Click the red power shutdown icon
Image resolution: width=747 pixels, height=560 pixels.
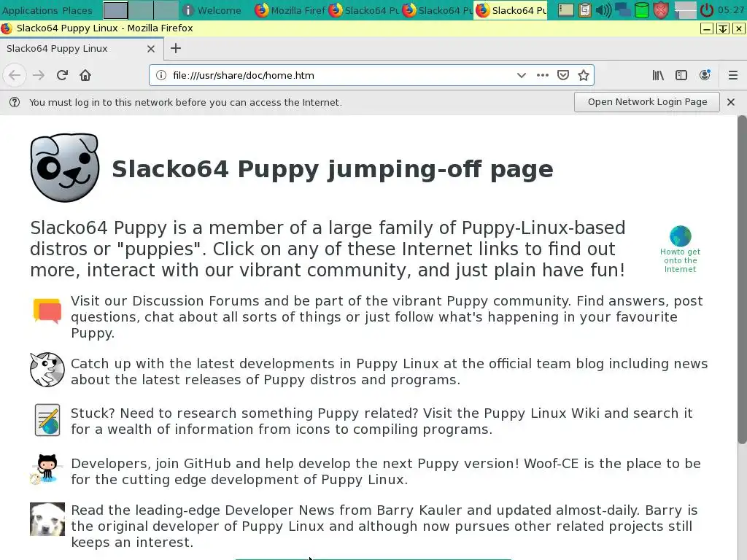click(x=706, y=10)
